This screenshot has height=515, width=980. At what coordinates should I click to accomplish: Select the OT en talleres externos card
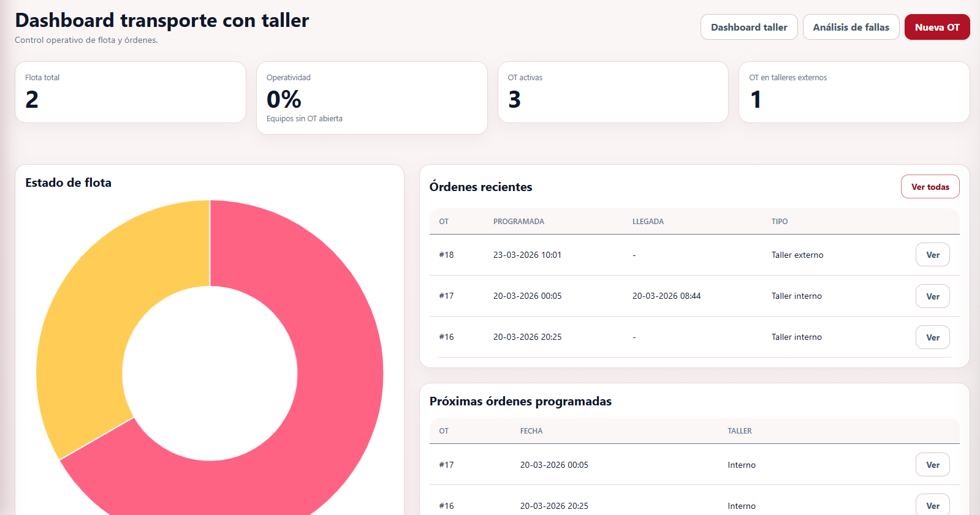pos(854,92)
